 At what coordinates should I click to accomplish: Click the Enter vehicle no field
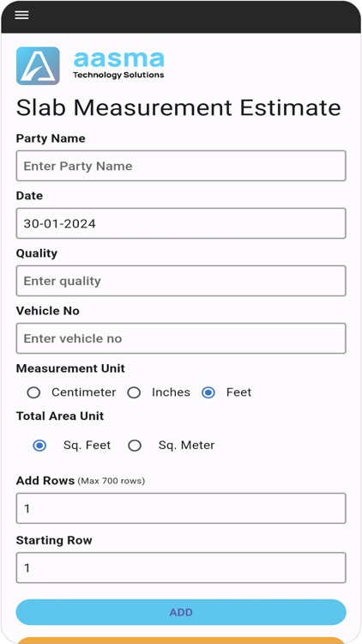click(x=181, y=338)
